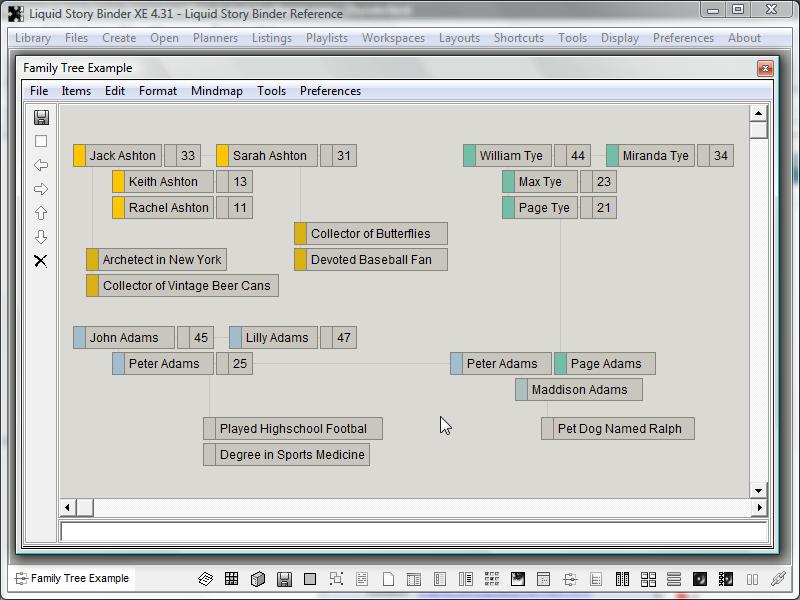Click the X delete icon in sidebar
Viewport: 800px width, 600px height.
click(x=41, y=261)
